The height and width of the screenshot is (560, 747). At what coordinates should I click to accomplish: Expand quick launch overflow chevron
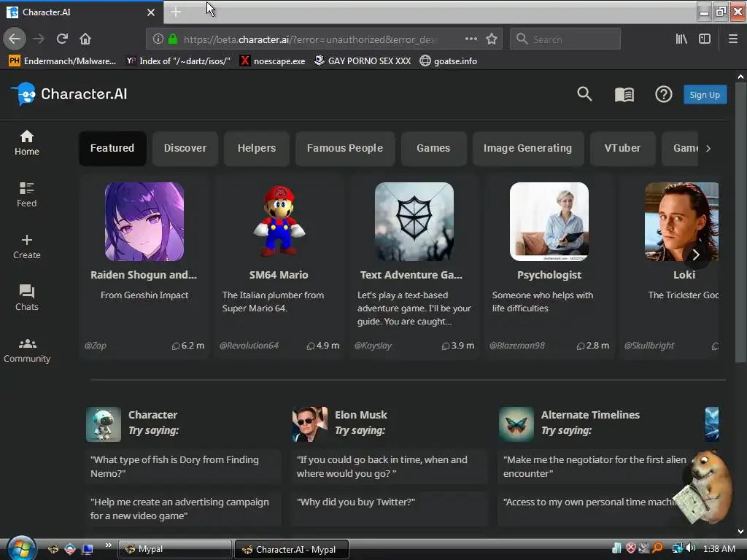pyautogui.click(x=108, y=545)
